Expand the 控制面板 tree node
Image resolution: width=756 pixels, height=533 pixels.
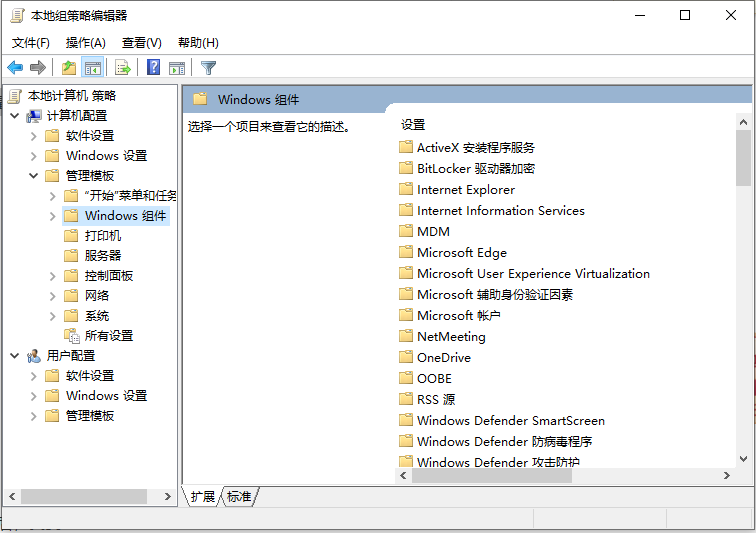pyautogui.click(x=53, y=276)
